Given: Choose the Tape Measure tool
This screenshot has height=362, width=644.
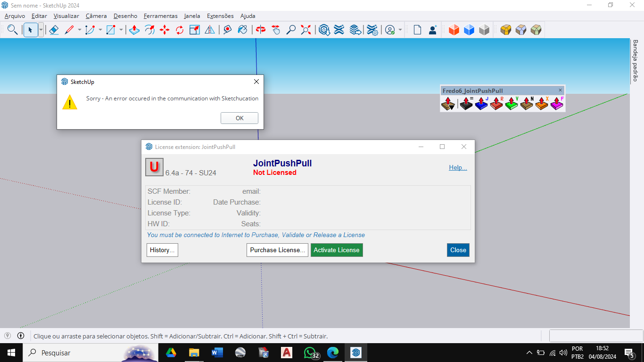Looking at the screenshot, I should [x=228, y=30].
